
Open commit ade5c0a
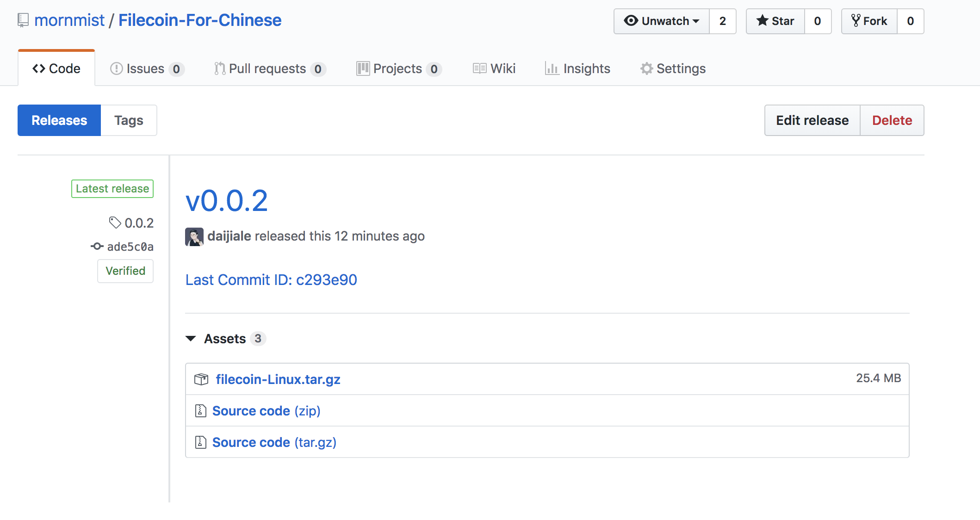point(130,247)
